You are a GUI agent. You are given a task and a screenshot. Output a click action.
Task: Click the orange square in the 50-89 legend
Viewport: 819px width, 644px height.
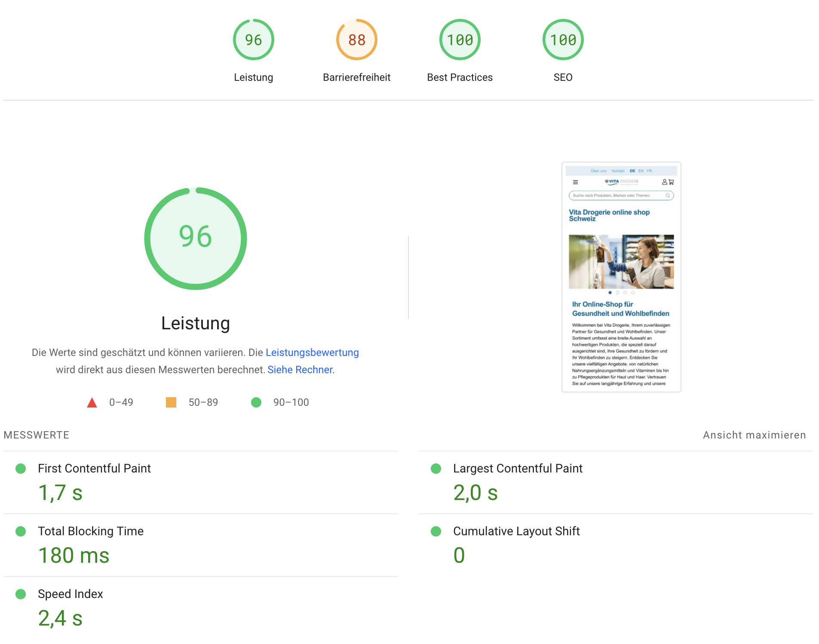(x=171, y=402)
